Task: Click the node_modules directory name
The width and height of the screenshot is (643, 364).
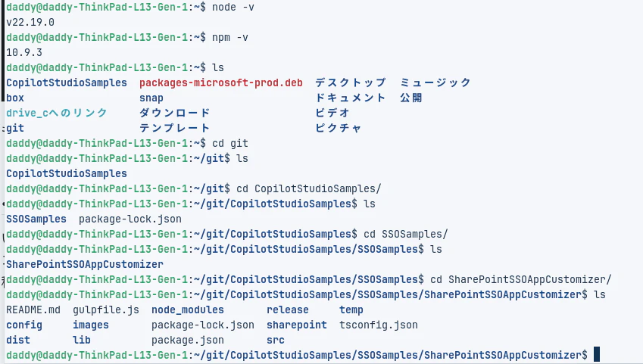Action: pos(187,310)
